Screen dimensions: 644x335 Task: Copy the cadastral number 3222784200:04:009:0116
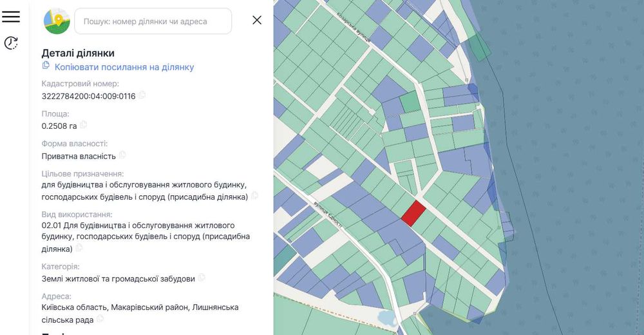click(142, 95)
